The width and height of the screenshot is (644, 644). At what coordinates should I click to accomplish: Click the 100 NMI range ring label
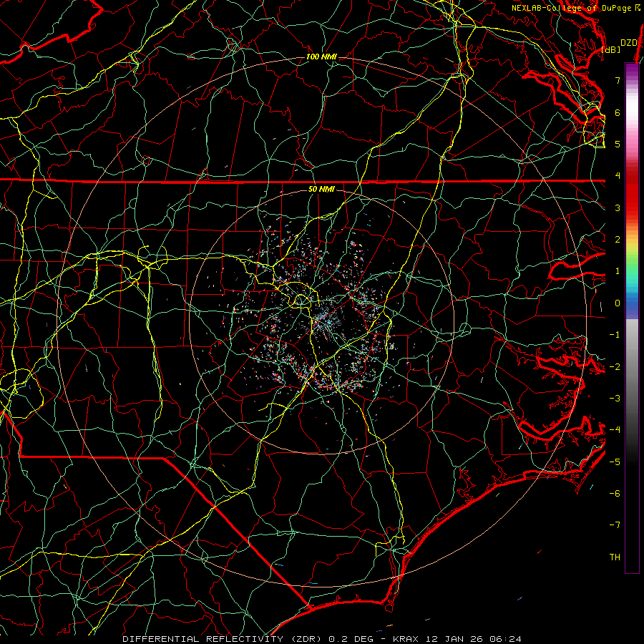pyautogui.click(x=321, y=57)
